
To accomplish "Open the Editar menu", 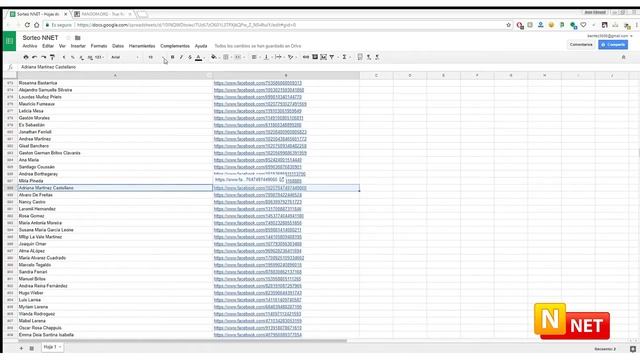I will click(48, 46).
